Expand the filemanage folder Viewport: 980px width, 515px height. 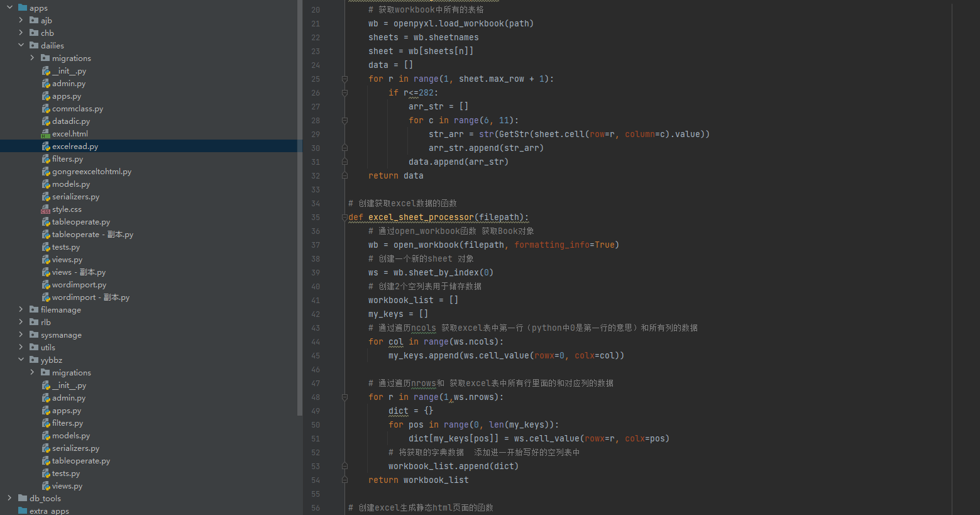[21, 309]
